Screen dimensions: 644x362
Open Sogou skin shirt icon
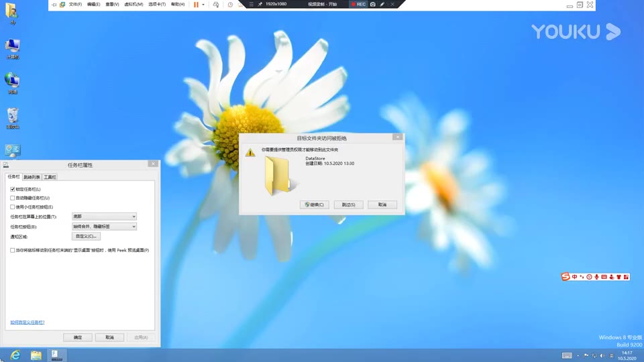619,277
